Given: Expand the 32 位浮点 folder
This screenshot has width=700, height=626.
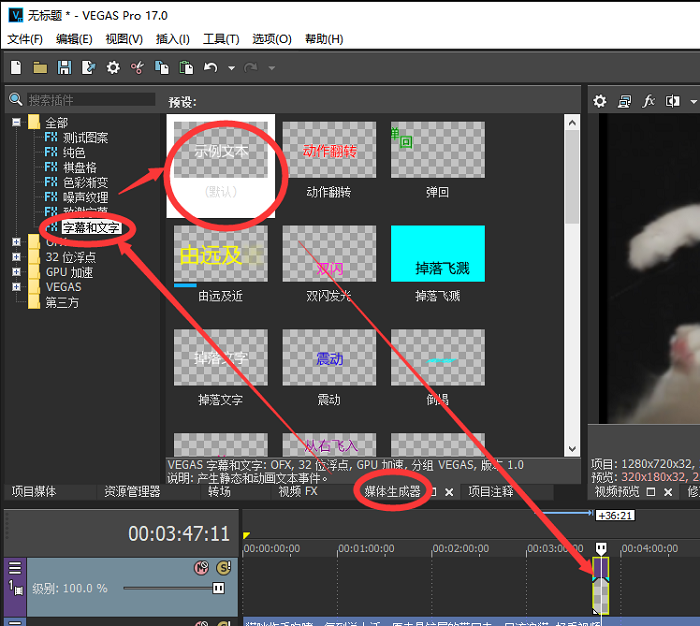Looking at the screenshot, I should (x=17, y=257).
